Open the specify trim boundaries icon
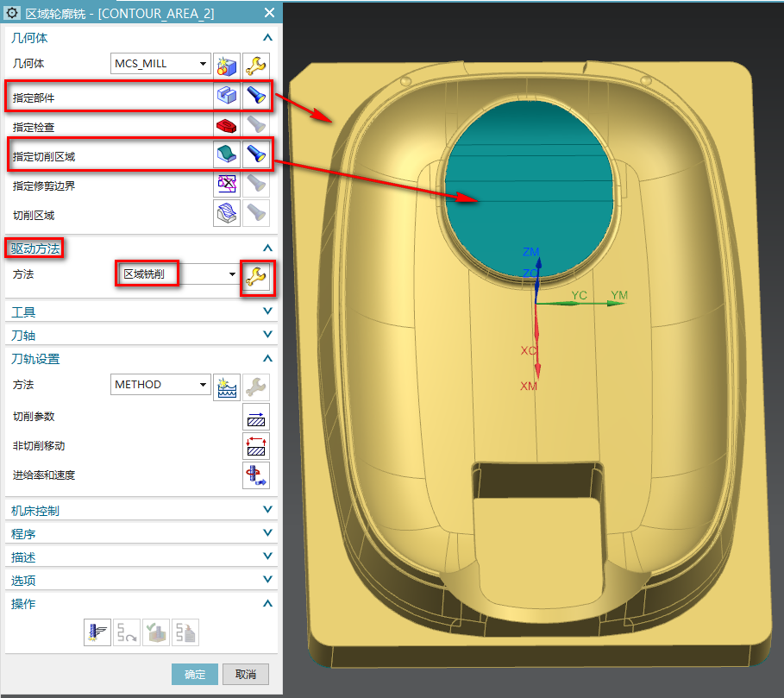Screen dimensions: 784x698 tap(227, 184)
